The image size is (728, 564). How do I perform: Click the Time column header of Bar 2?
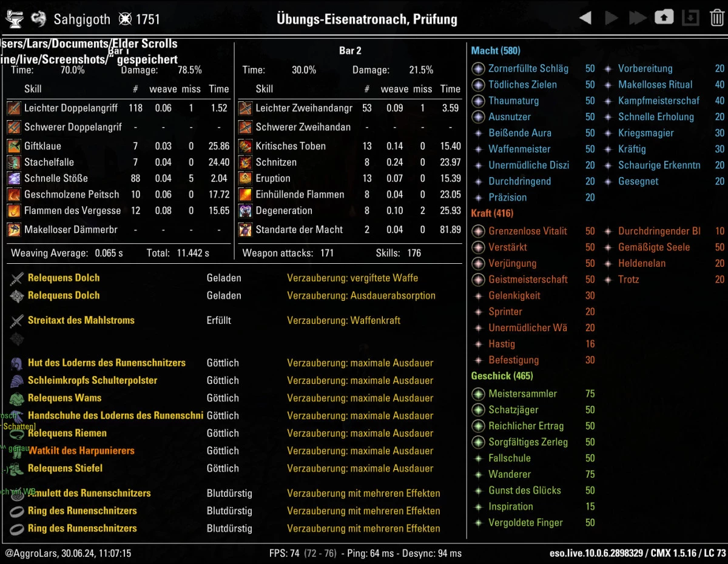click(x=450, y=89)
